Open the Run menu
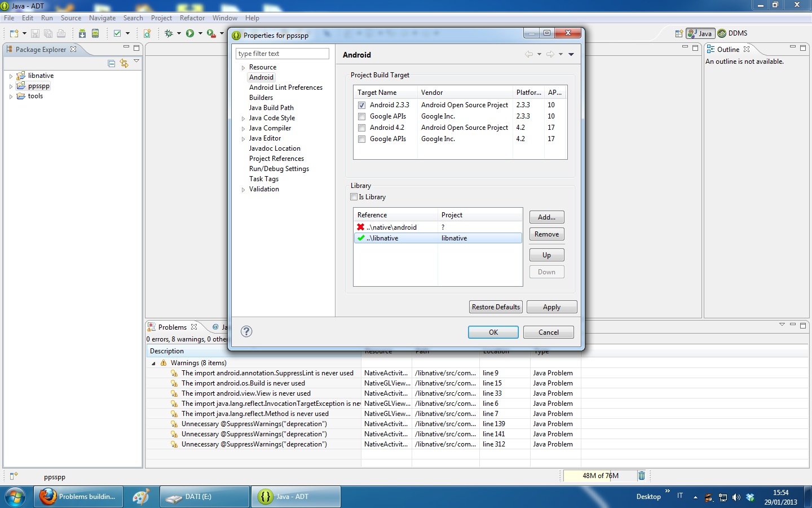Screen dimensions: 812x508 point(47,18)
